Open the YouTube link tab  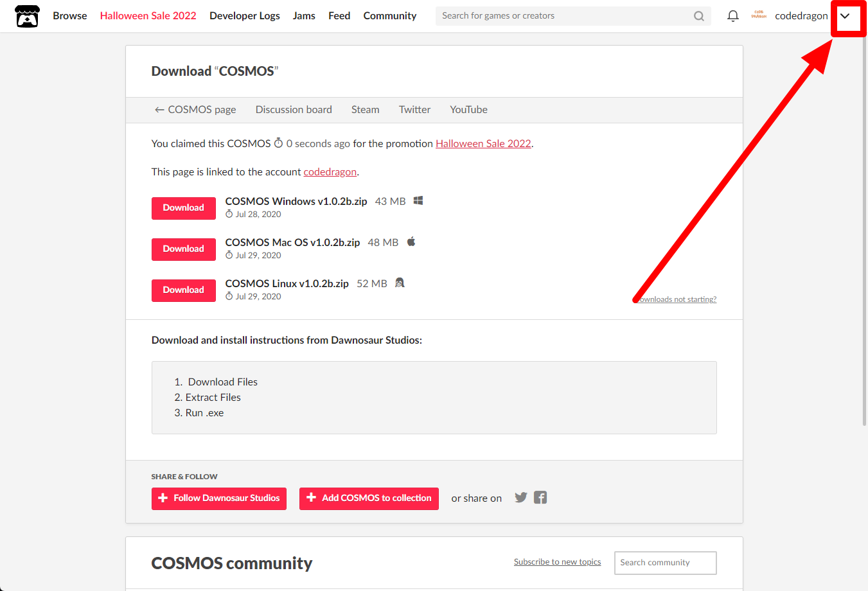coord(469,110)
